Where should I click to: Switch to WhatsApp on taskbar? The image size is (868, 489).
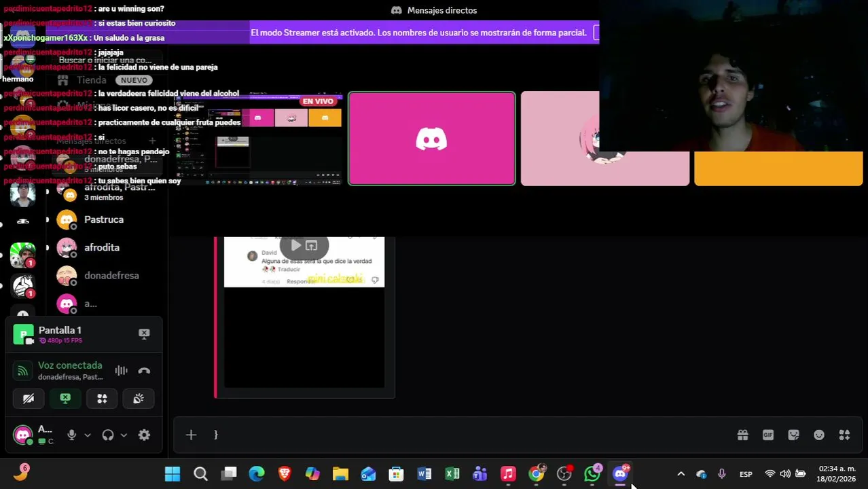click(x=592, y=474)
